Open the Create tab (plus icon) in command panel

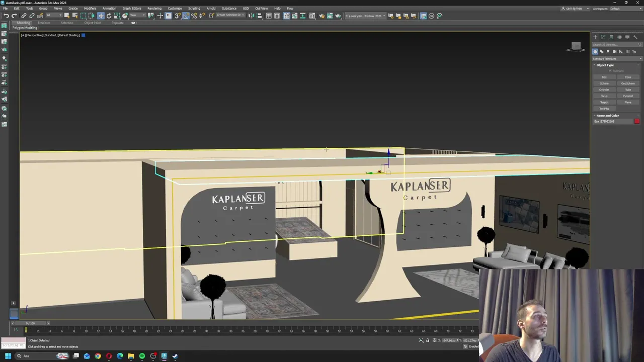point(595,37)
